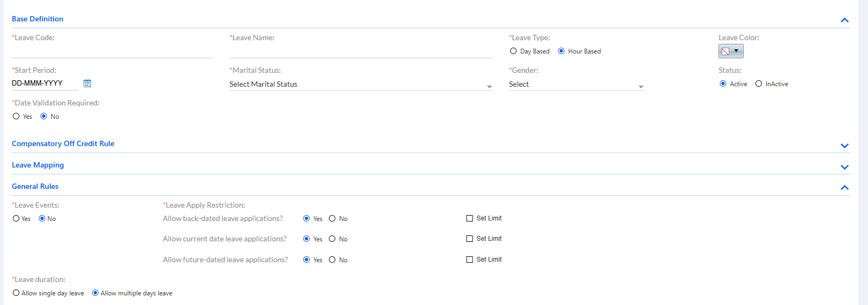
Task: Expand the Leave Mapping chevron icon
Action: point(844,167)
